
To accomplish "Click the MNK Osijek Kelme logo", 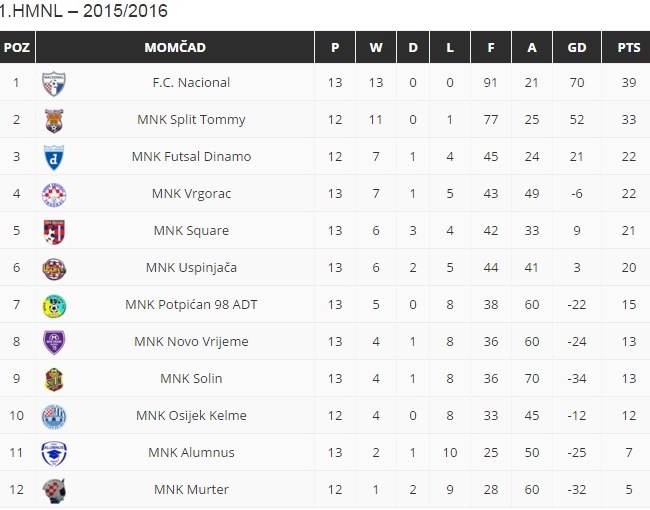I will (x=53, y=416).
